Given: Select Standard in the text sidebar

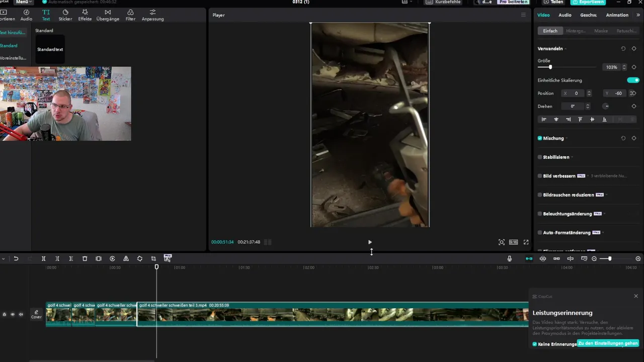Looking at the screenshot, I should 9,46.
